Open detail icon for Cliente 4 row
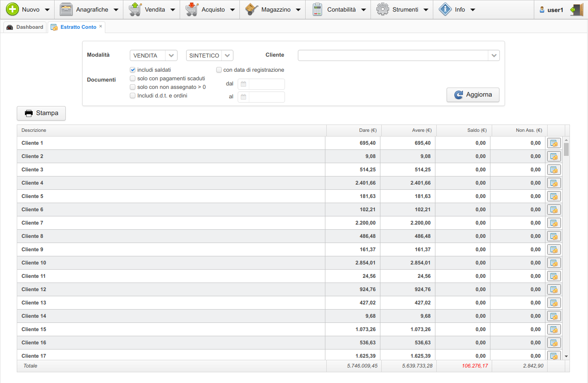This screenshot has width=588, height=383. [x=554, y=183]
